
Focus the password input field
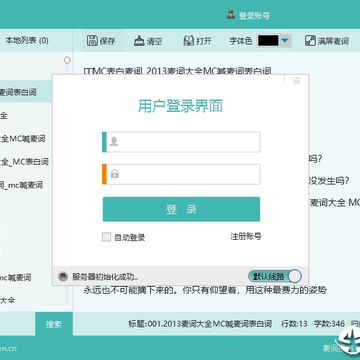[181, 174]
